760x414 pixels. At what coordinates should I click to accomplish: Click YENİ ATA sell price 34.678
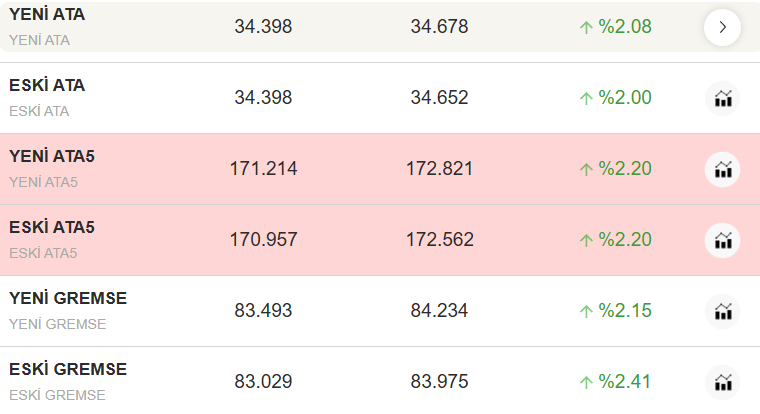coord(439,27)
